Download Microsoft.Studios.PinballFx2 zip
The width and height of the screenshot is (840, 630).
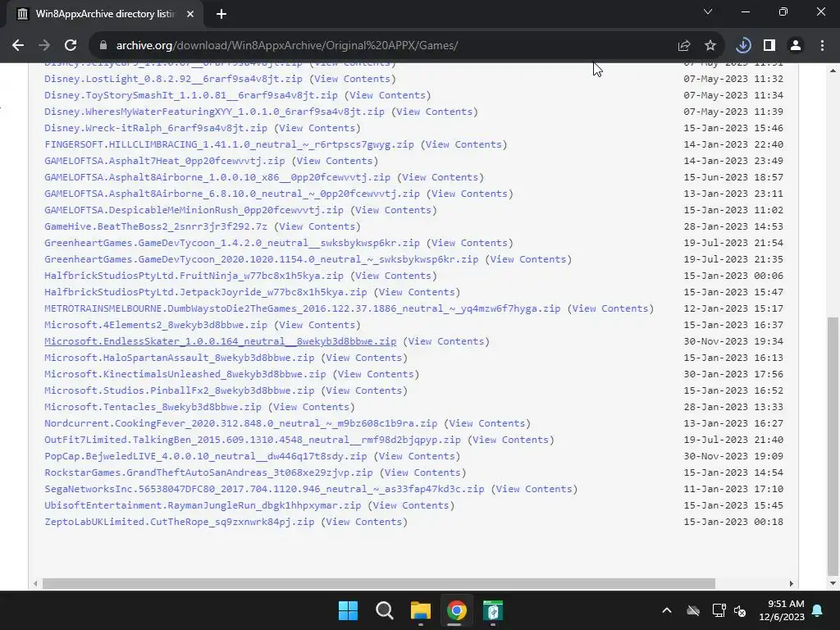[x=179, y=390]
